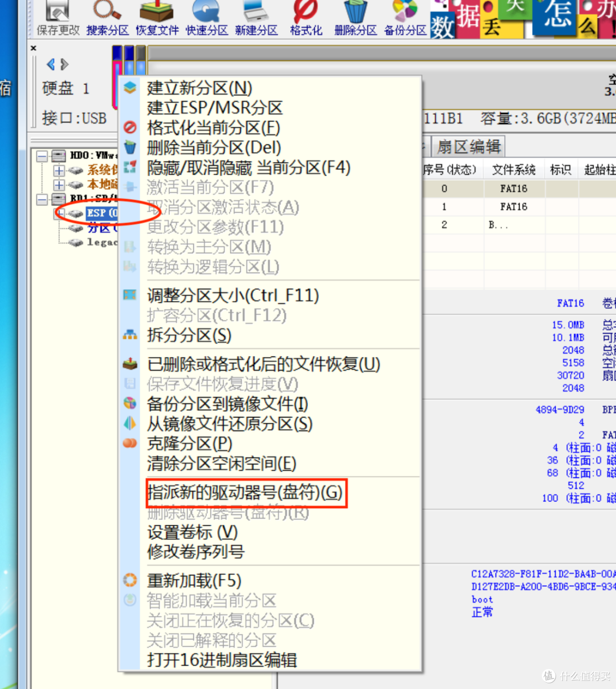Click the icon beside 从镜像文件还原分区(S)

point(130,423)
